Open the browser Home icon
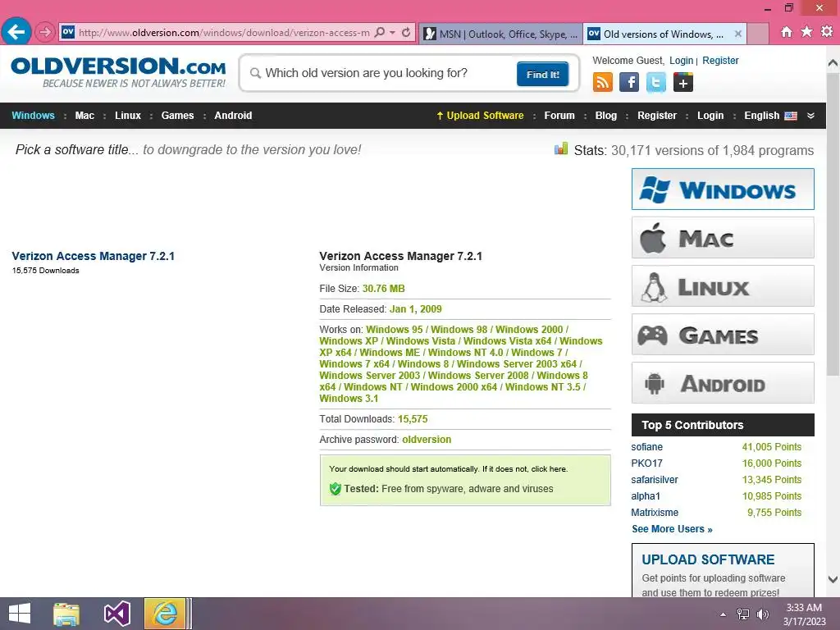The height and width of the screenshot is (630, 840). tap(786, 32)
